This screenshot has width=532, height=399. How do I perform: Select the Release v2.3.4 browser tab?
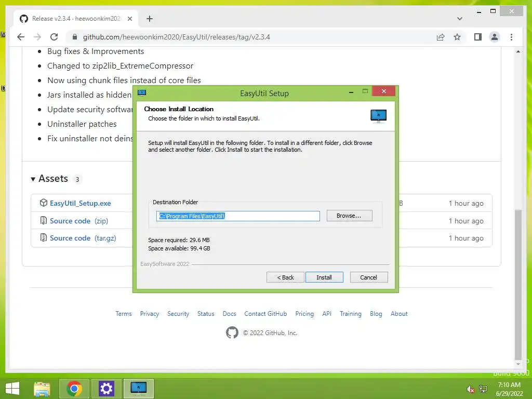coord(76,19)
